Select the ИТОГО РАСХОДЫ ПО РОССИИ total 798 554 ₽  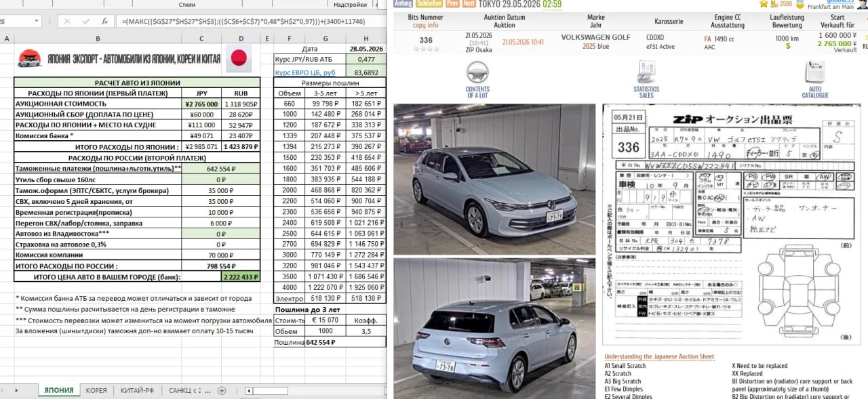(x=221, y=266)
